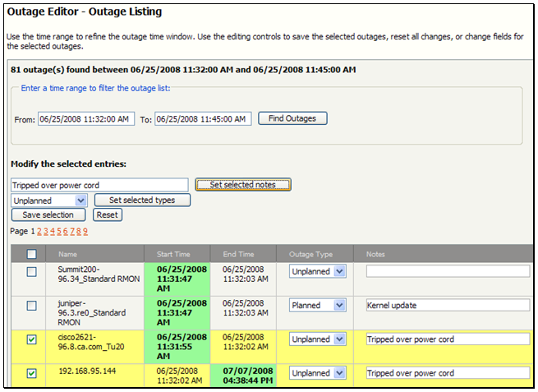538x392 pixels.
Task: Go to page 5 of outages
Action: tap(59, 232)
